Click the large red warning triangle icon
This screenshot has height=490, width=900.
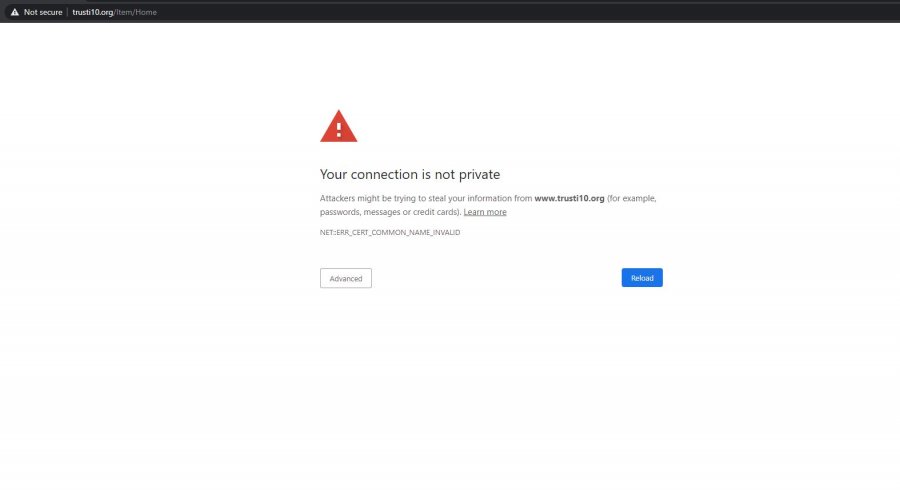338,127
